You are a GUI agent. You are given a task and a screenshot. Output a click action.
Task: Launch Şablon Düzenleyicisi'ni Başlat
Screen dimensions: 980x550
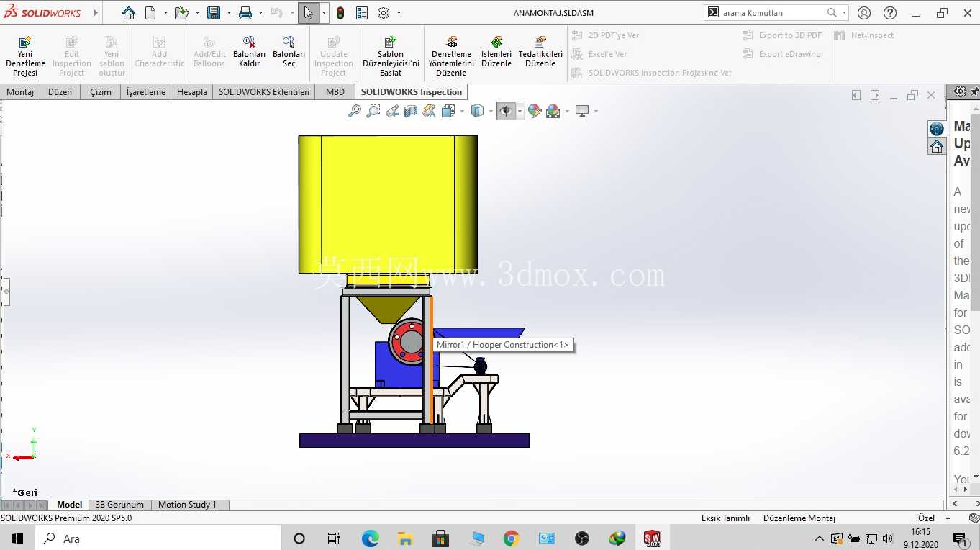(391, 57)
